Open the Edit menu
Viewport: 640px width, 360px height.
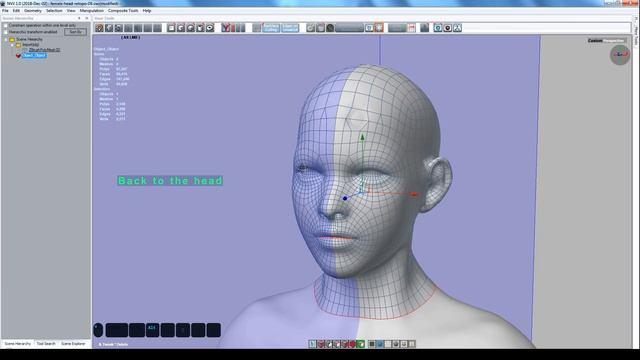pyautogui.click(x=16, y=11)
